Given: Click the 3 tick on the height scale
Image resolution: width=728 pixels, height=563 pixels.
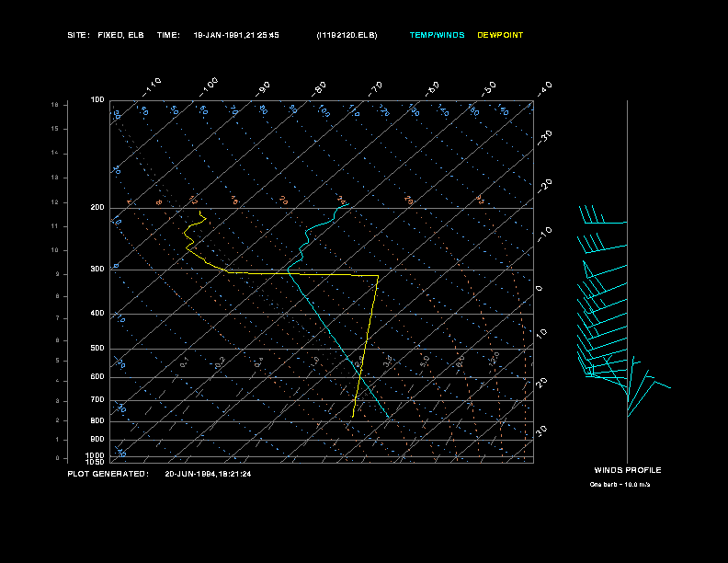Looking at the screenshot, I should pyautogui.click(x=58, y=401).
